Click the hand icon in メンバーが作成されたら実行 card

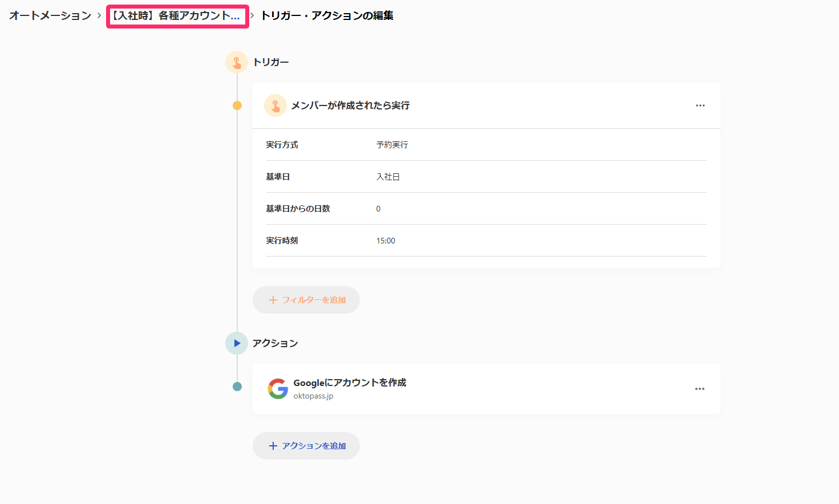(x=275, y=105)
